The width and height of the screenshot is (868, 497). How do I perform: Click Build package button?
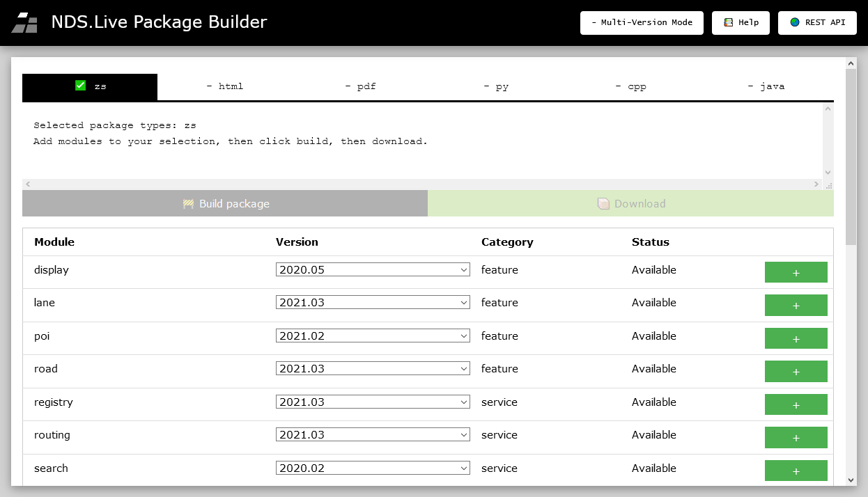[225, 203]
